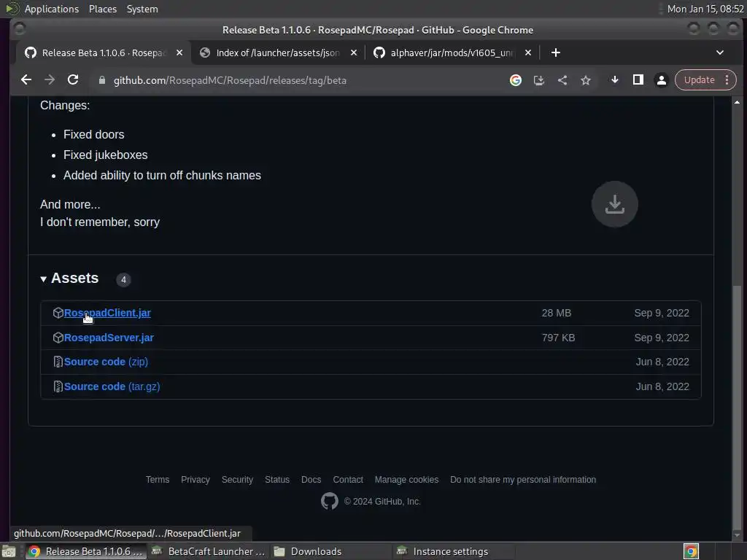Download Source code (tar.gz)
Viewport: 747px width, 560px height.
tap(112, 386)
